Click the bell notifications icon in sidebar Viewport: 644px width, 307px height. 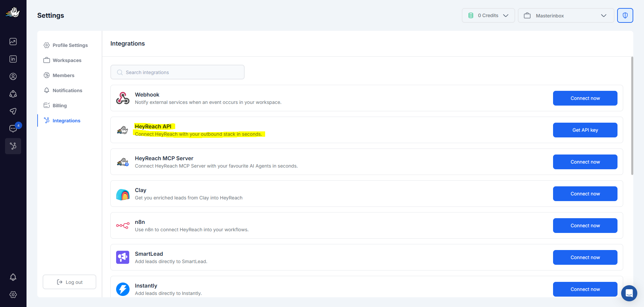pos(13,277)
